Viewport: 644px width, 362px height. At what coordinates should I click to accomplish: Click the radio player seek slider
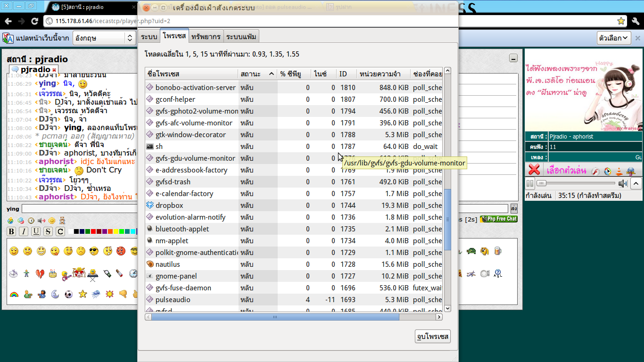[x=576, y=183]
